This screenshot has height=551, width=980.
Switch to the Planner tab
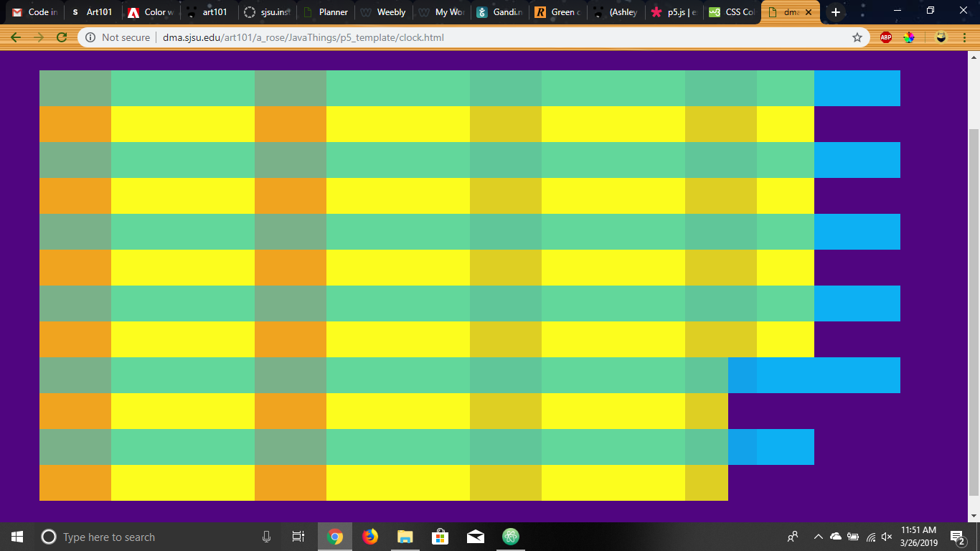(x=325, y=12)
